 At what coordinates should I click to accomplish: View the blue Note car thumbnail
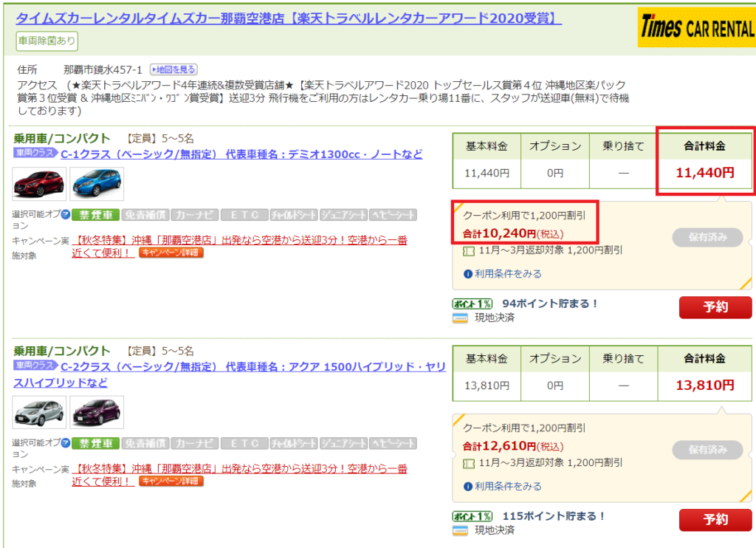point(97,184)
